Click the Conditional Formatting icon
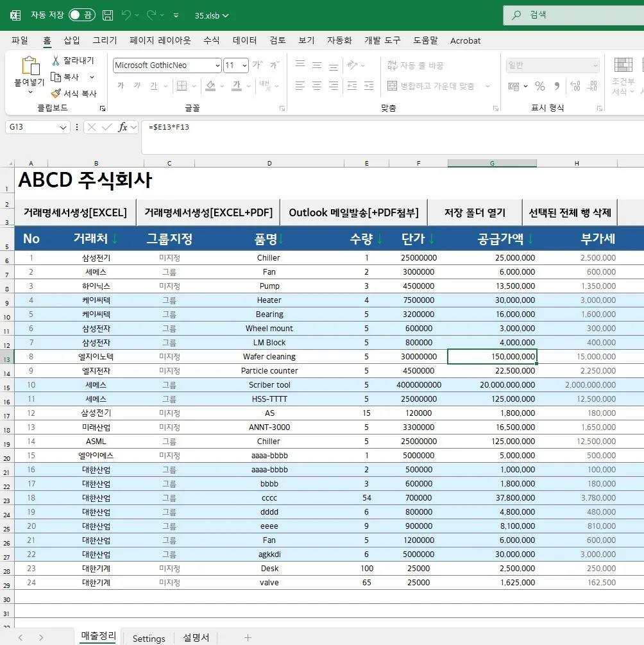The image size is (644, 645). pos(623,65)
